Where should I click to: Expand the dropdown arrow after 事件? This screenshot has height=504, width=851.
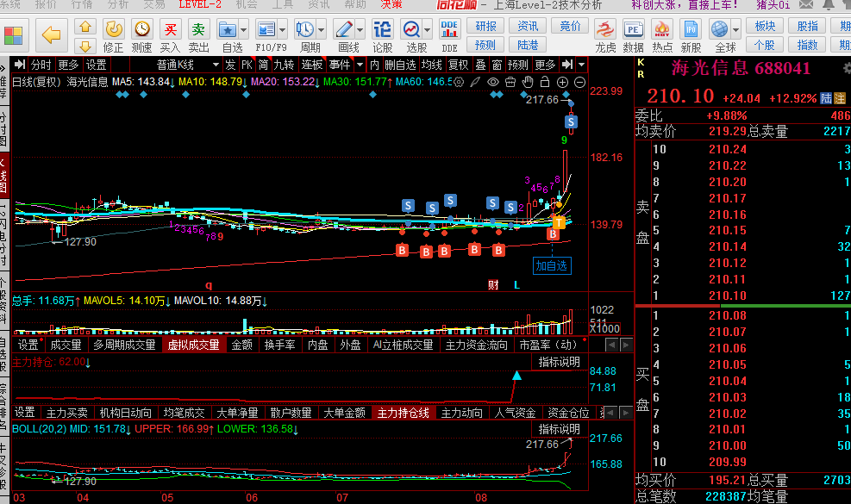point(360,65)
